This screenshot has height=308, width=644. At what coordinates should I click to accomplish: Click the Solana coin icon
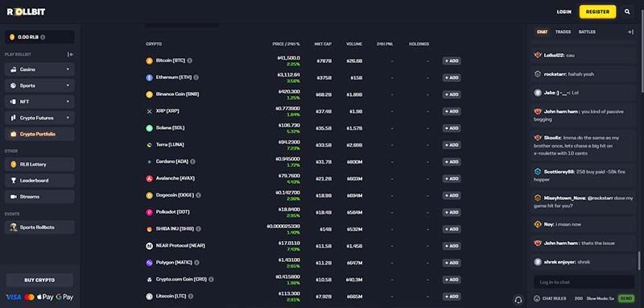click(149, 128)
